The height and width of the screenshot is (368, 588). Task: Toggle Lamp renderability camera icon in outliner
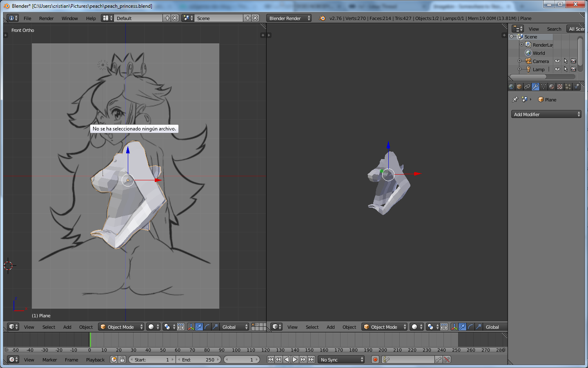click(x=573, y=69)
